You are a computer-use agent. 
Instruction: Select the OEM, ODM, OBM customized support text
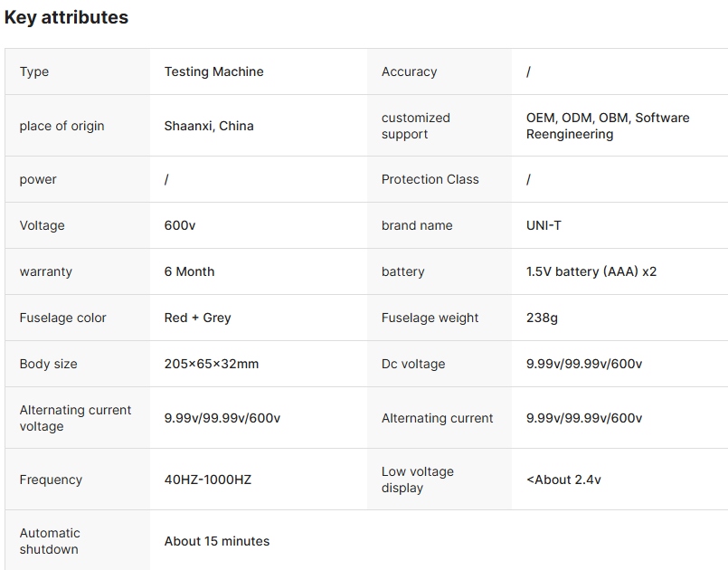click(607, 126)
